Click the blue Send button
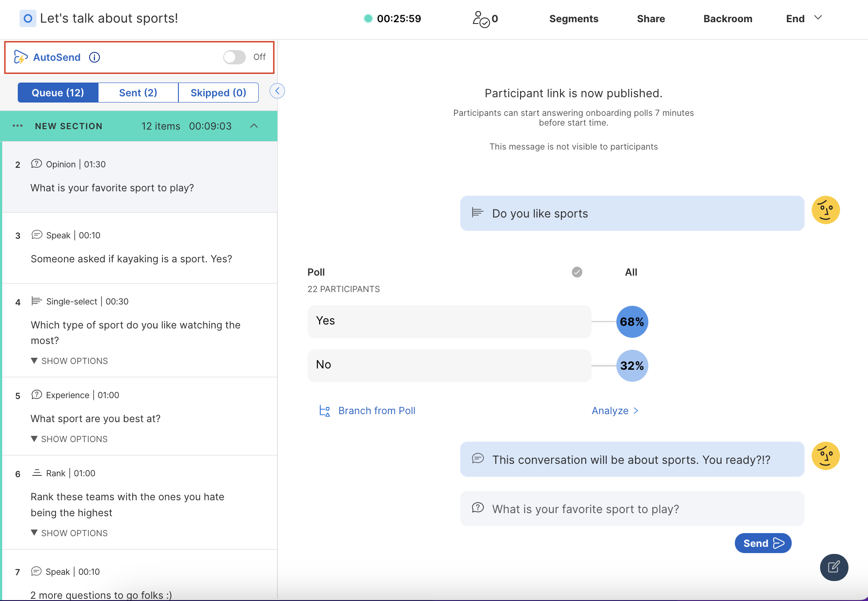This screenshot has width=868, height=601. click(x=763, y=543)
